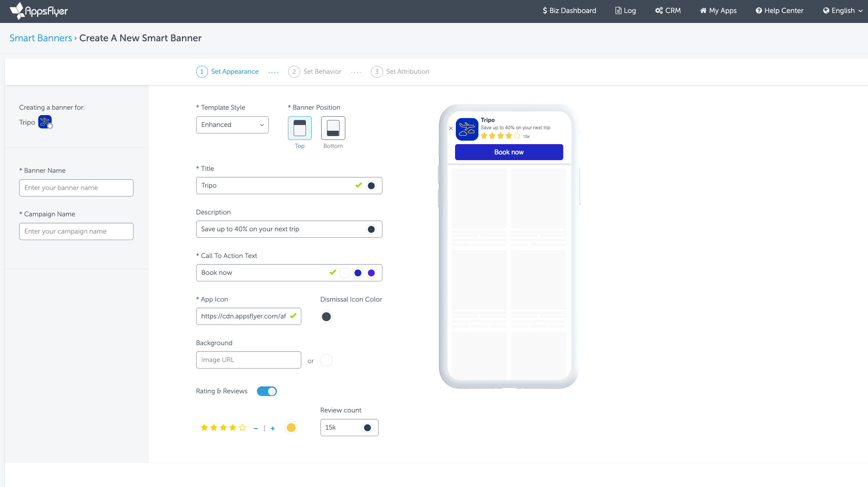Open the Title text color swatch
Viewport: 868px width, 487px height.
click(371, 186)
